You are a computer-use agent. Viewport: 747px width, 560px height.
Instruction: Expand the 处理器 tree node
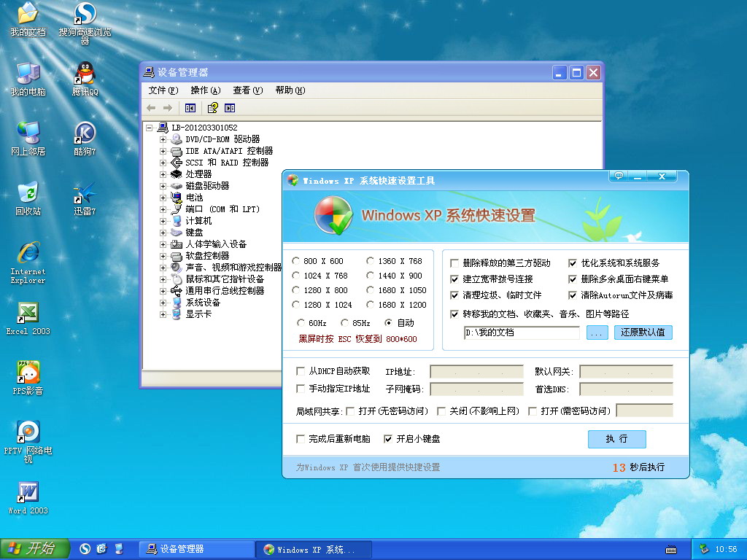[x=163, y=175]
